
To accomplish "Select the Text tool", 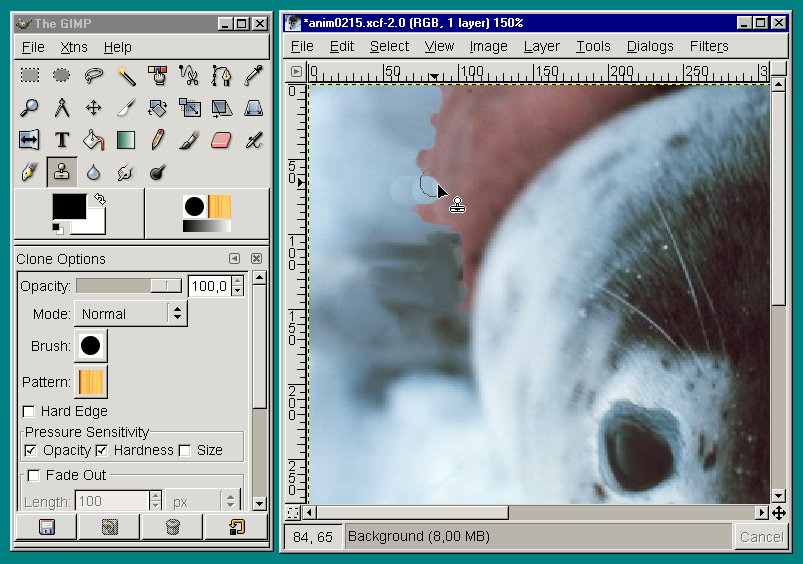I will [x=61, y=140].
